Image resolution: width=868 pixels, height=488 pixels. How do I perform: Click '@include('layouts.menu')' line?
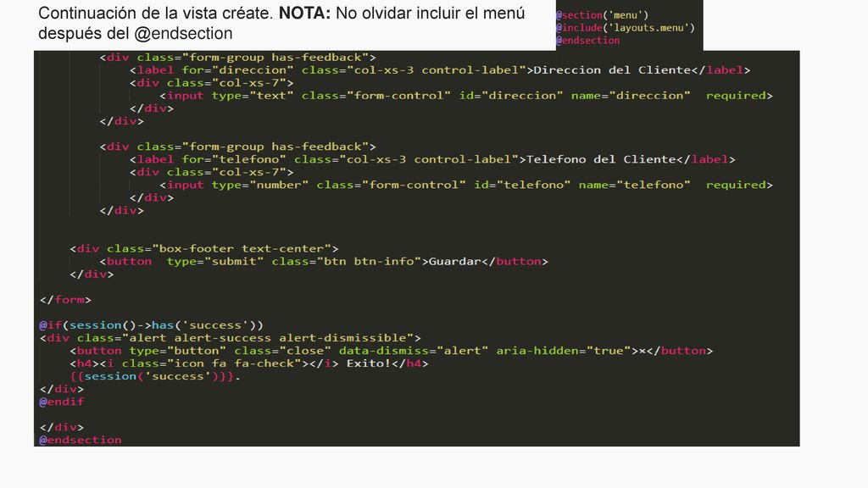click(x=626, y=28)
